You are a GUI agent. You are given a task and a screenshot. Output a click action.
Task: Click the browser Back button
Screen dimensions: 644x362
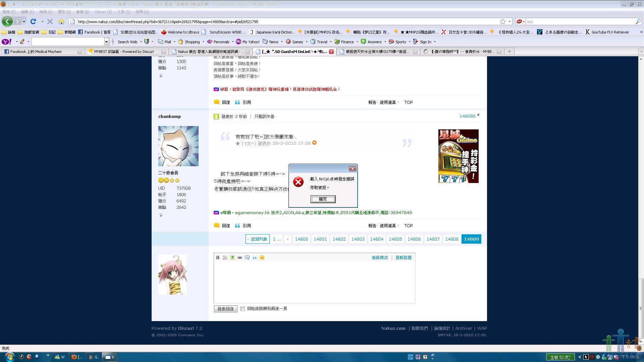click(7, 21)
